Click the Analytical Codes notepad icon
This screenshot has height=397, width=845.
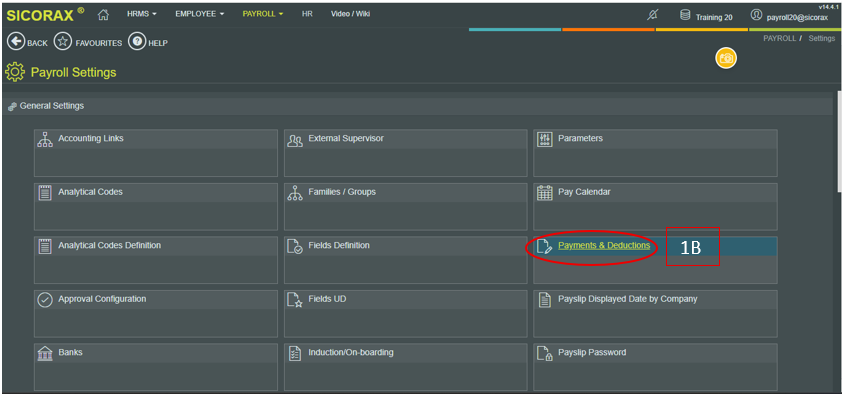coord(45,193)
